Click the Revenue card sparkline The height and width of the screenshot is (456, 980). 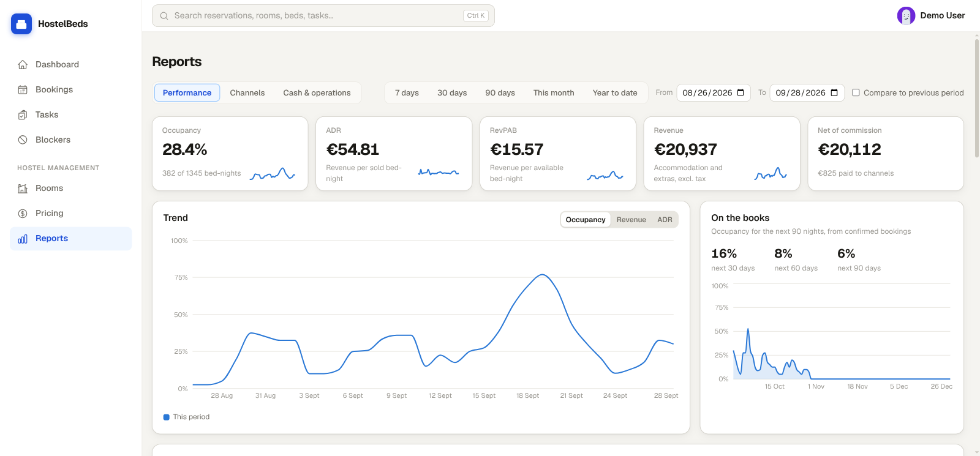[x=771, y=174]
